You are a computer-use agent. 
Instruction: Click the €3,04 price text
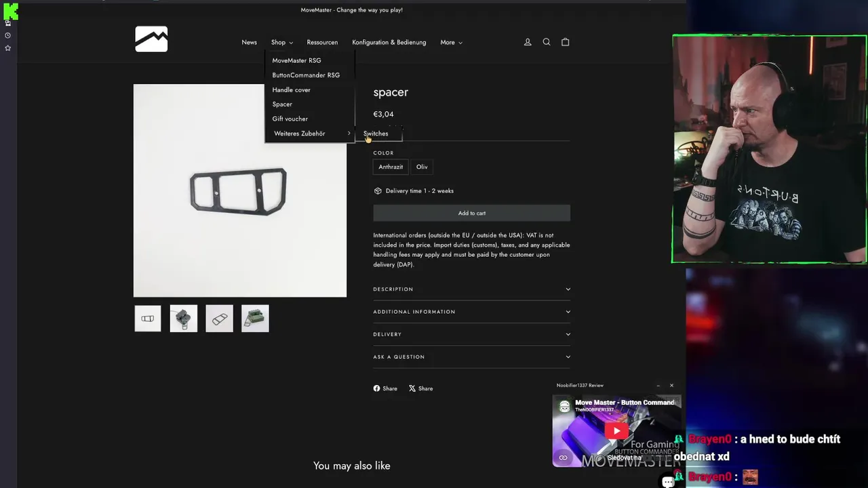click(383, 115)
